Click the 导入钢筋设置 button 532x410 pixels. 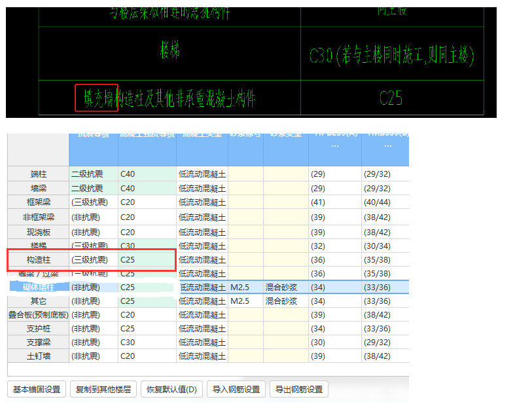pos(236,389)
